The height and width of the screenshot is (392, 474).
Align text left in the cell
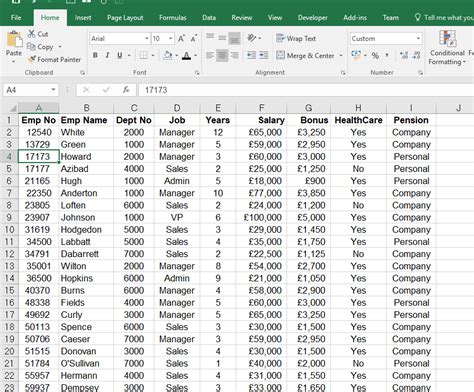coord(210,55)
